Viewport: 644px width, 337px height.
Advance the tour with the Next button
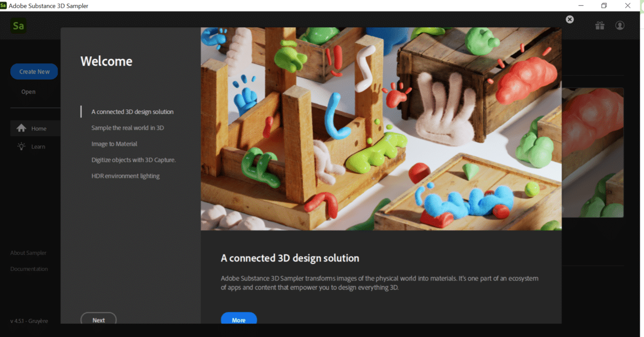98,320
